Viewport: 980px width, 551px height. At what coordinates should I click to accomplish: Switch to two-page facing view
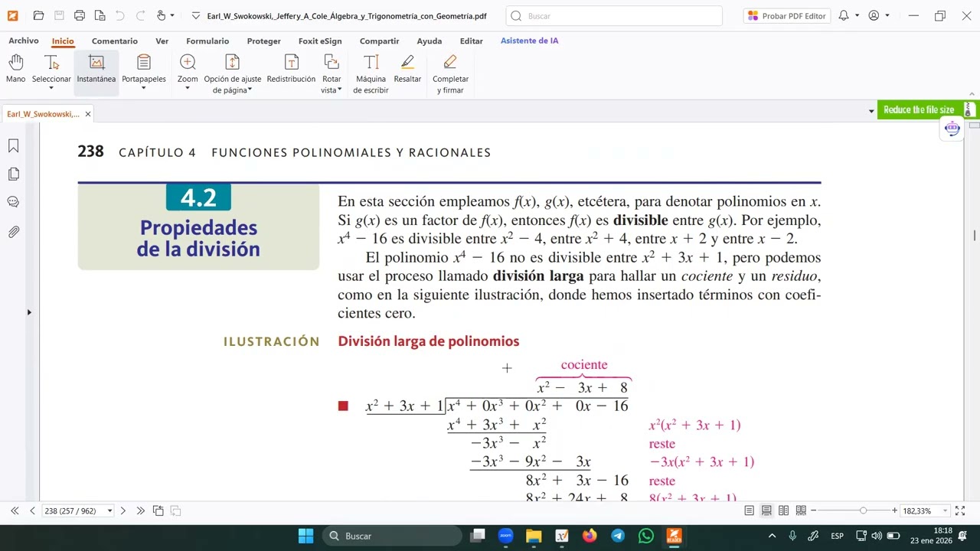click(783, 510)
